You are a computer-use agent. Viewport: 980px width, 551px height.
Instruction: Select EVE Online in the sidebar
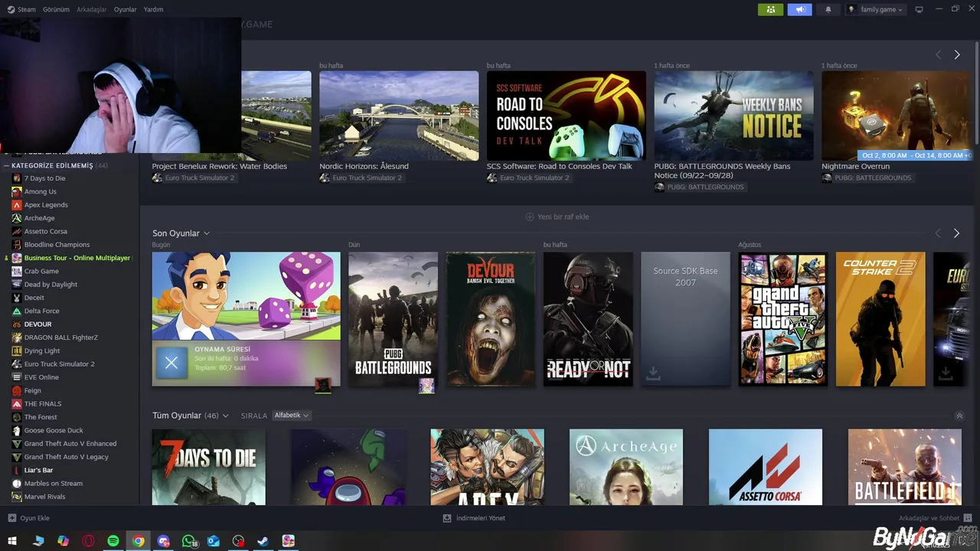click(41, 377)
